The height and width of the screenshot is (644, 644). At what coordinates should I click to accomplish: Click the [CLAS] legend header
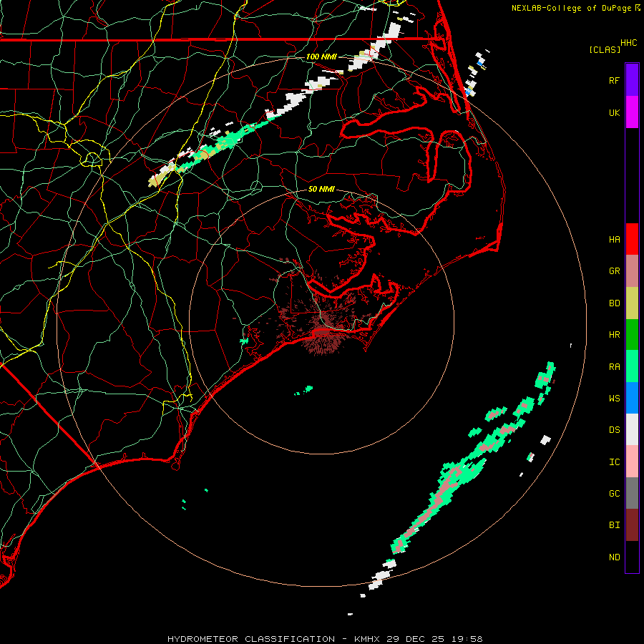605,49
